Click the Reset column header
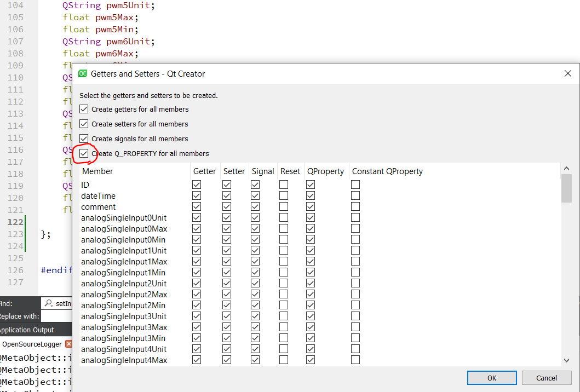 pyautogui.click(x=290, y=171)
